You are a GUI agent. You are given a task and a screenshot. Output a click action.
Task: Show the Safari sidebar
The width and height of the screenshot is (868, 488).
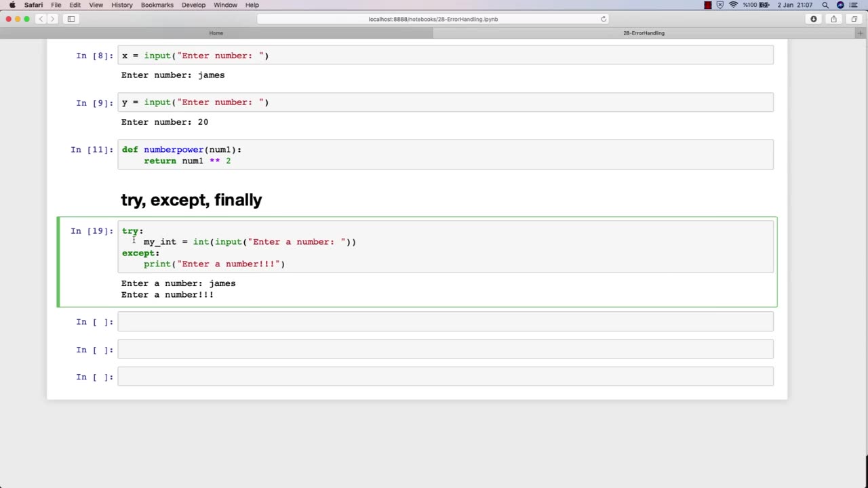71,19
